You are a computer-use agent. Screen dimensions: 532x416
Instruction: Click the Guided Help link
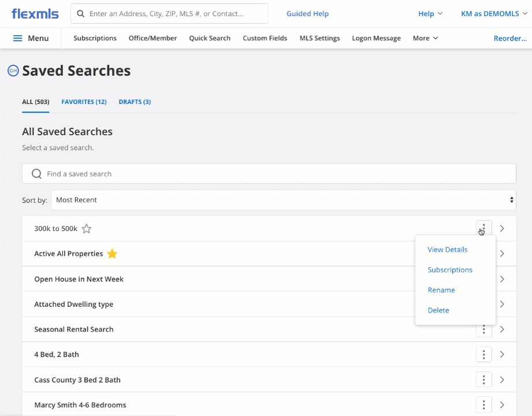point(307,13)
